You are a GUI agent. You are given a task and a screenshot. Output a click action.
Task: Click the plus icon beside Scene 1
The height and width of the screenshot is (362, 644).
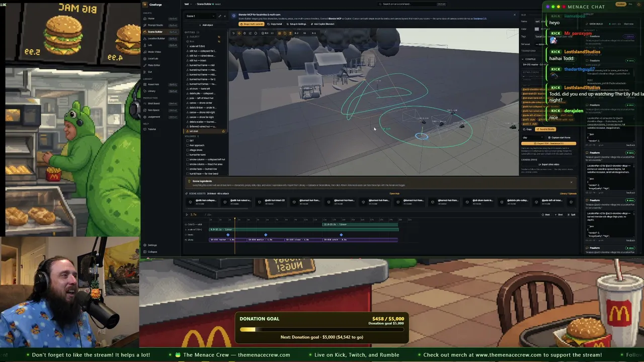(x=225, y=16)
